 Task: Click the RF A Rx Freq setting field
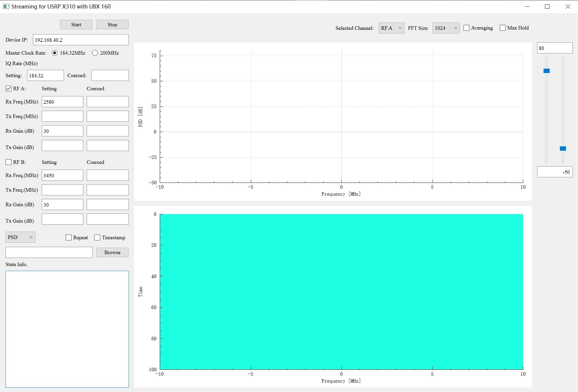(x=62, y=102)
